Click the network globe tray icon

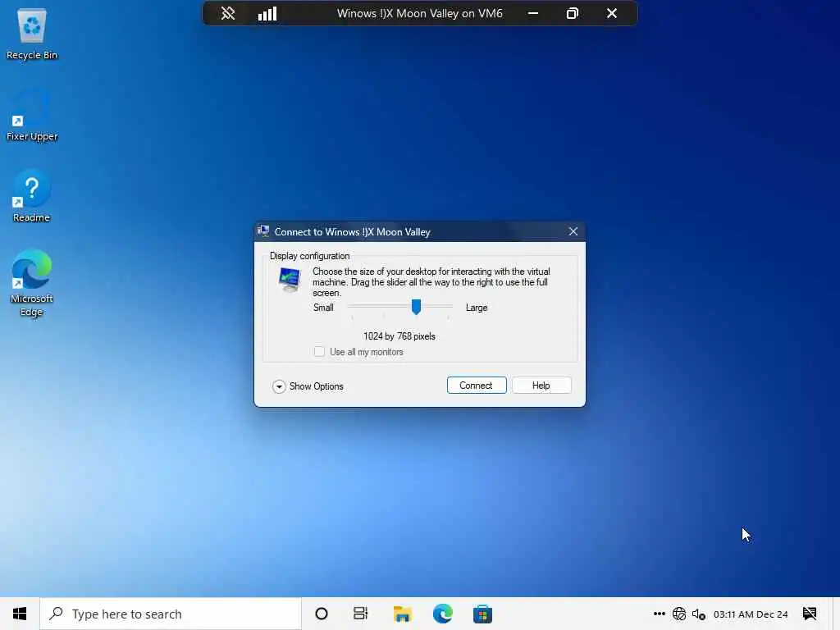coord(678,614)
